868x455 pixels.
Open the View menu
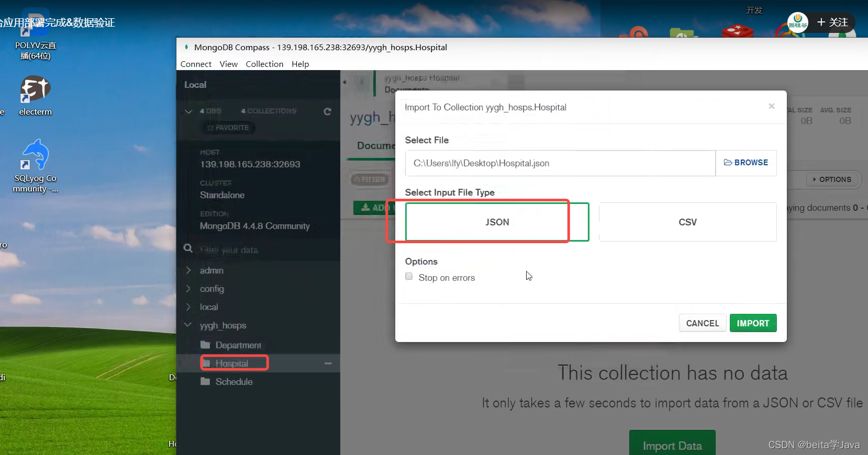(x=229, y=64)
